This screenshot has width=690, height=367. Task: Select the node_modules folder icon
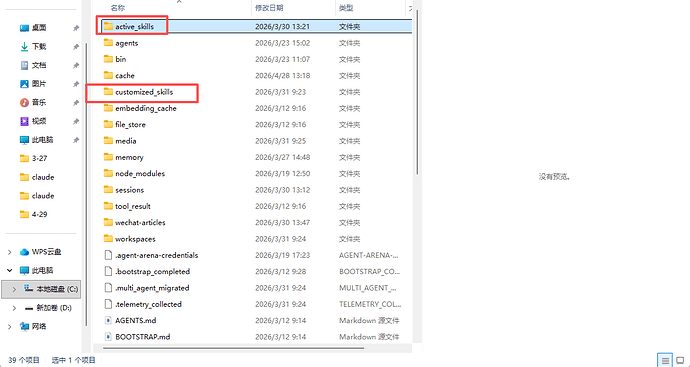(x=108, y=173)
